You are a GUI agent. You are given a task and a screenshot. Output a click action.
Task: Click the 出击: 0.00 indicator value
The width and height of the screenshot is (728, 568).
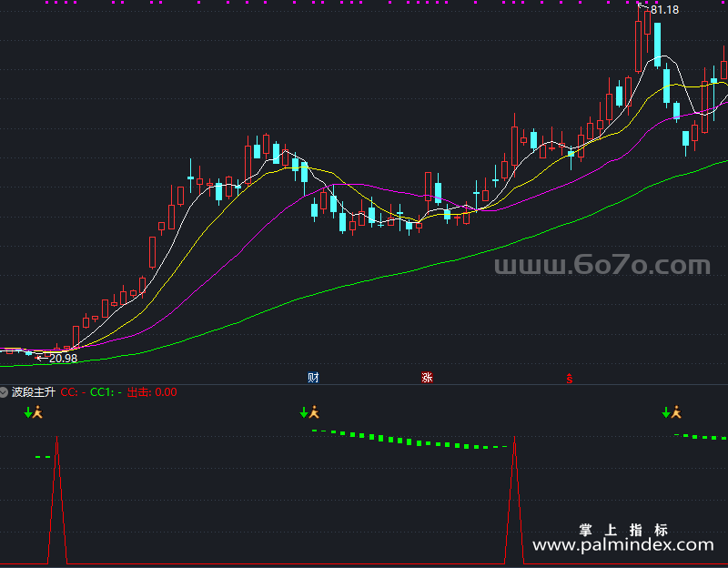pos(152,392)
